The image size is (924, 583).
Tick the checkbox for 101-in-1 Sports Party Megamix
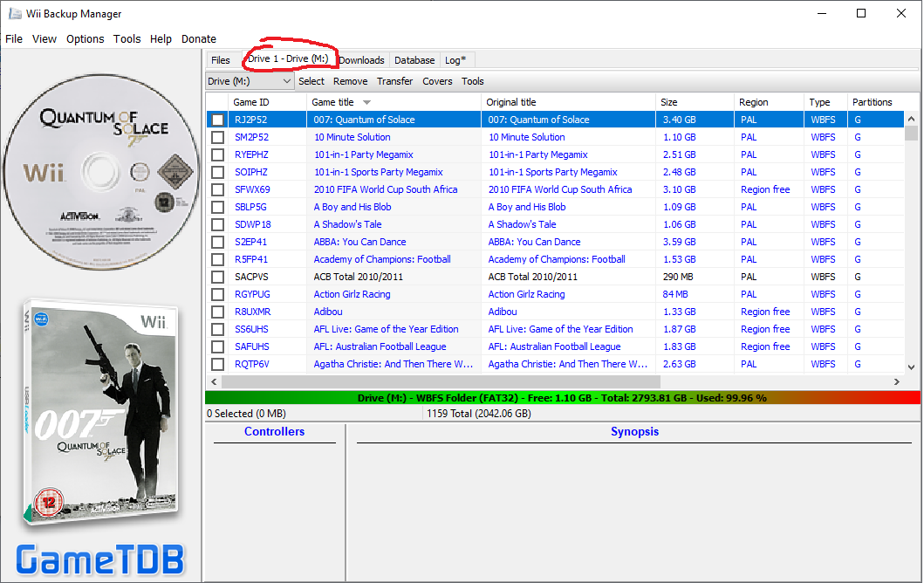click(x=217, y=172)
